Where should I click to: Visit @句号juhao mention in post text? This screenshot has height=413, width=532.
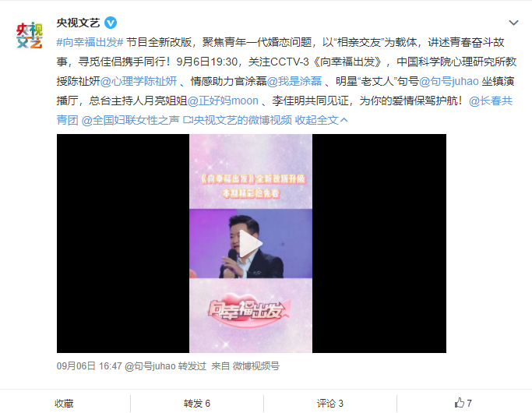click(449, 81)
